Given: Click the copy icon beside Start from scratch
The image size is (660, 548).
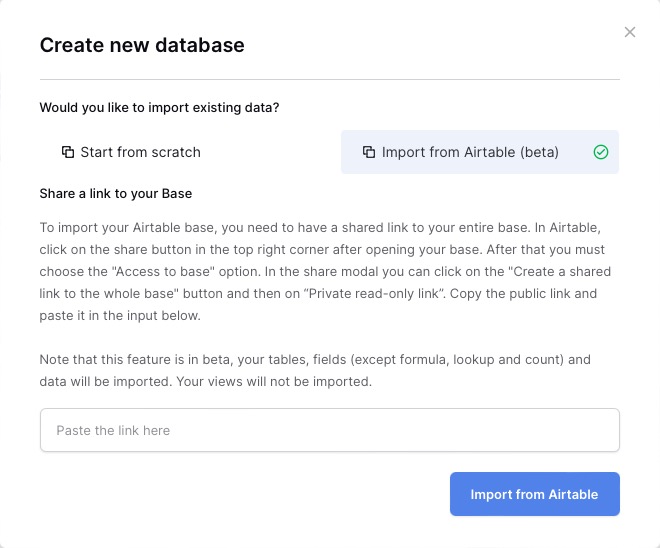Looking at the screenshot, I should pos(68,152).
